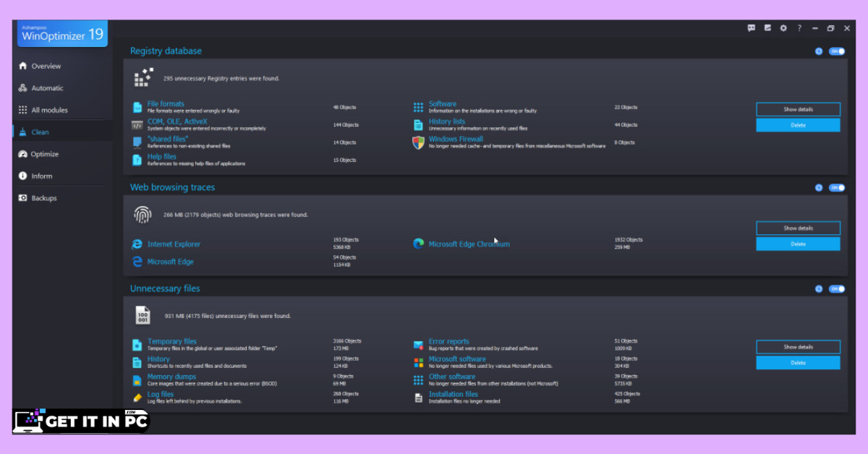Open the notes icon next to settings gear
The image size is (868, 454).
tap(767, 28)
